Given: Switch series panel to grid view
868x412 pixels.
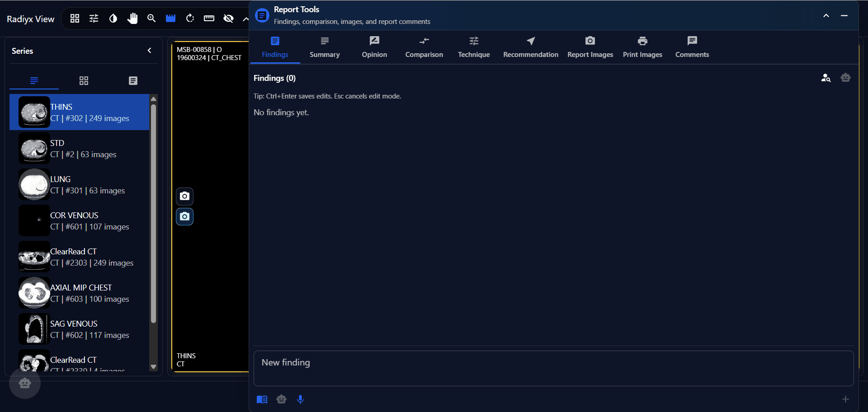Looking at the screenshot, I should coord(84,81).
